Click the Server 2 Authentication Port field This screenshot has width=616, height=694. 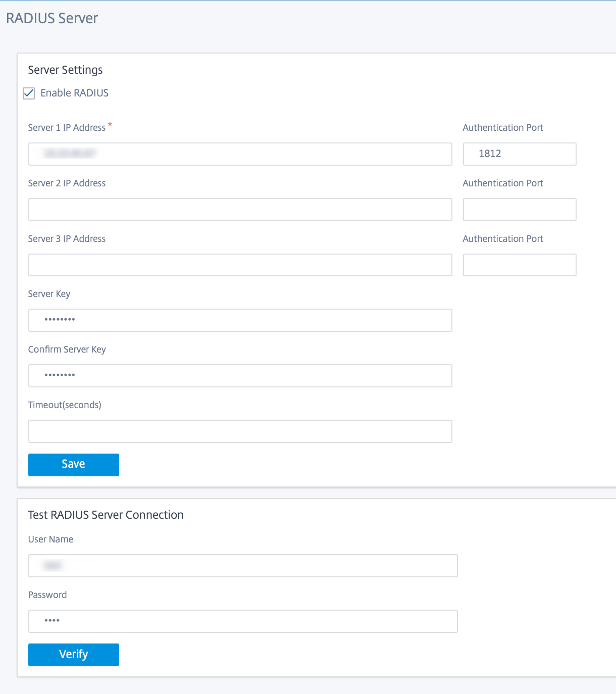pos(520,210)
